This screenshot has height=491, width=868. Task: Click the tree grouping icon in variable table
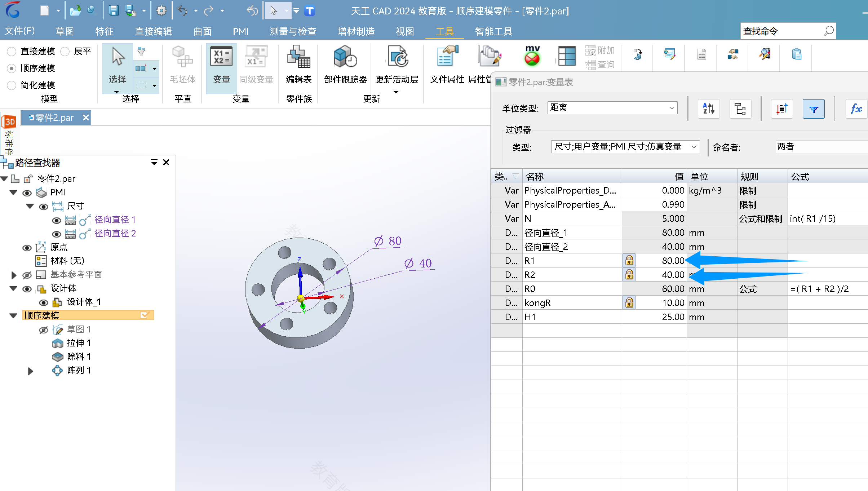(x=740, y=109)
